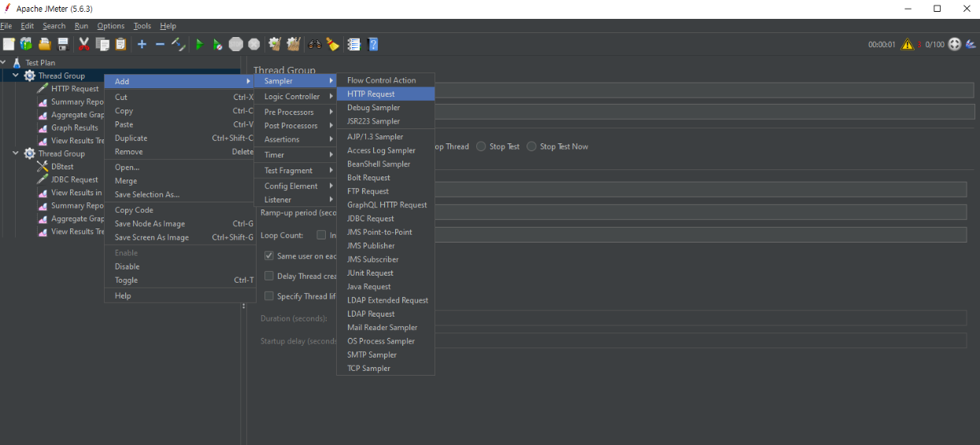Click the Clear All double-broom icon
Screen dimensions: 980x445
(294, 44)
